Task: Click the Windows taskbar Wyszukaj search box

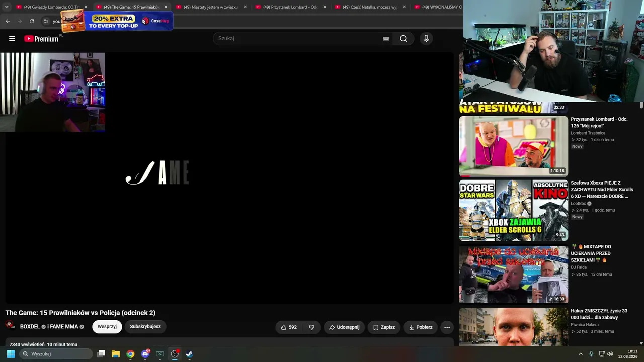Action: [x=56, y=354]
